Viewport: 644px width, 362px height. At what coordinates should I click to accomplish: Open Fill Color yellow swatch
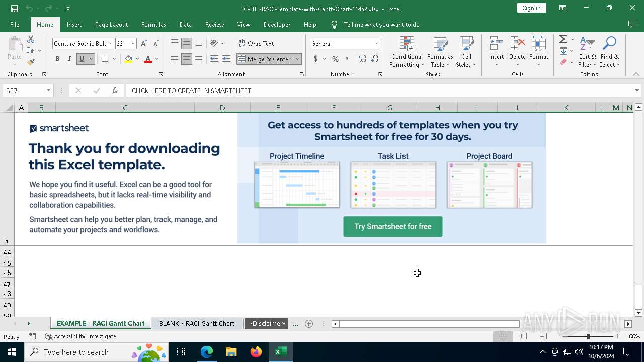coord(128,59)
